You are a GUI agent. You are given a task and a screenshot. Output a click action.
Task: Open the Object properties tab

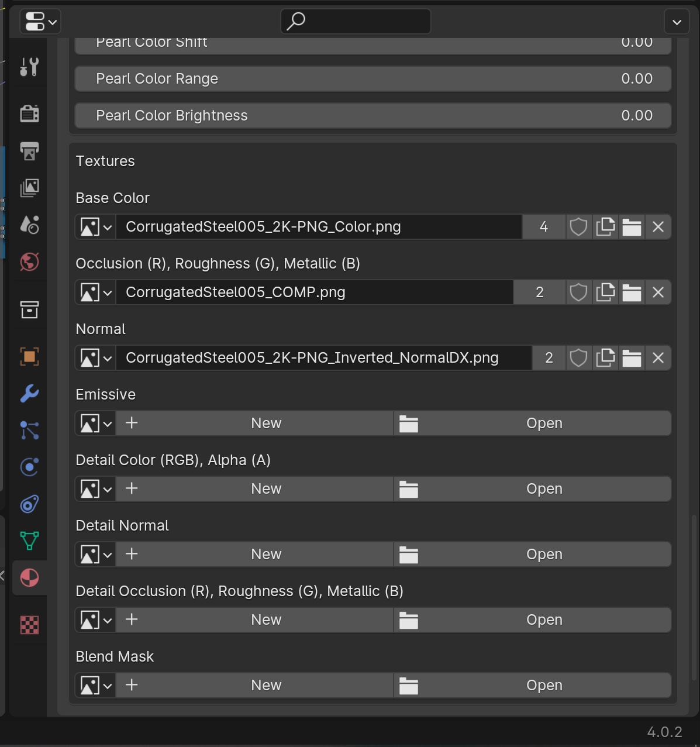click(29, 356)
